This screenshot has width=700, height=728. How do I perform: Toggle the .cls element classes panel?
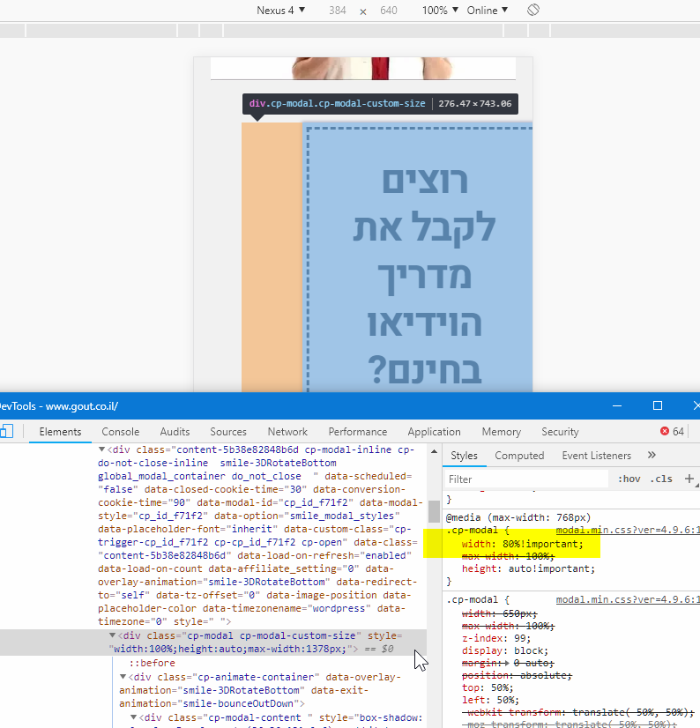coord(661,479)
